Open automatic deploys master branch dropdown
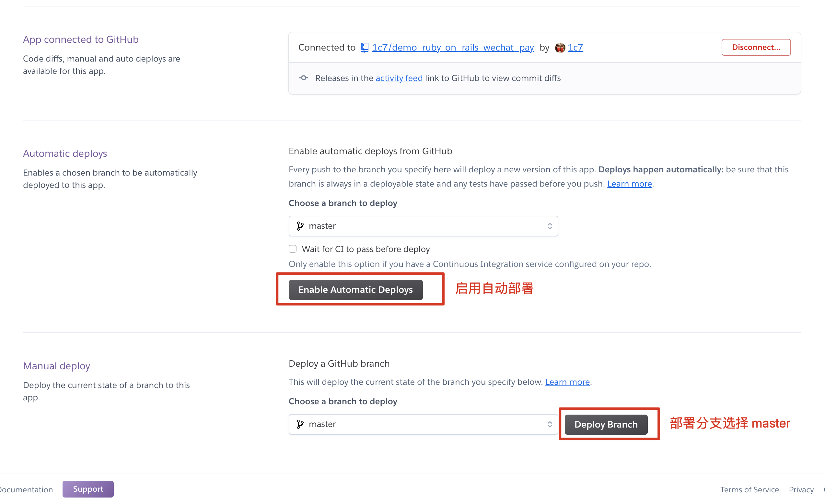 point(423,226)
